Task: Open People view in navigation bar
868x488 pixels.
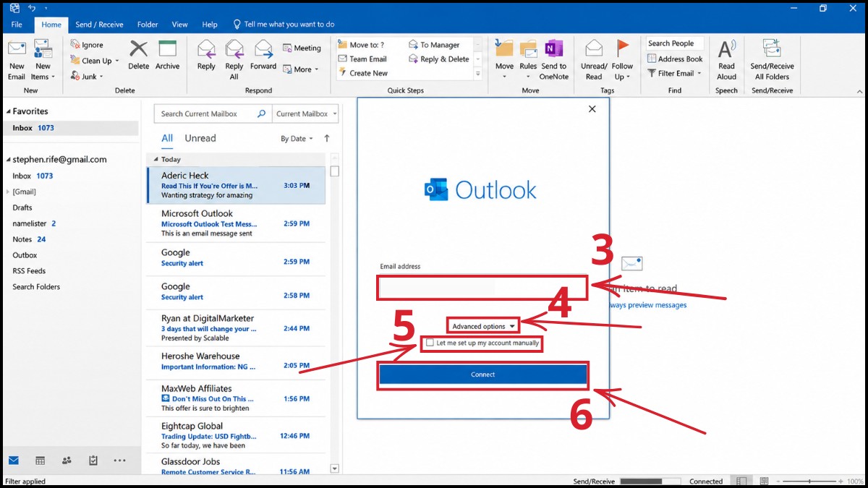Action: pyautogui.click(x=67, y=461)
